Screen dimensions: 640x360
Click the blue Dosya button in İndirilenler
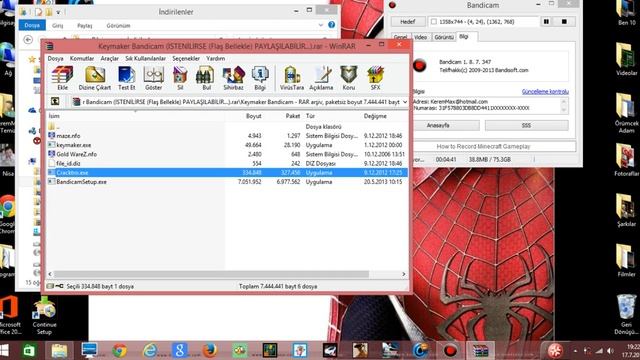pos(32,25)
